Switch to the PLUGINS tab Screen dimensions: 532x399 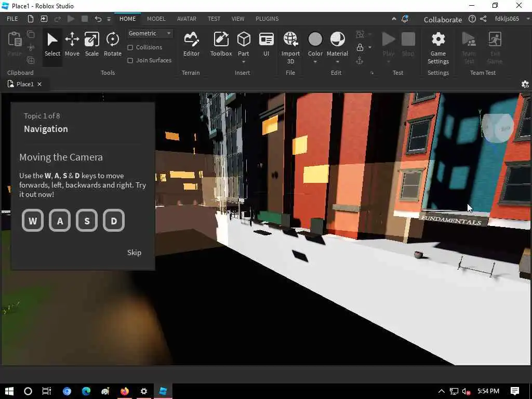tap(267, 19)
